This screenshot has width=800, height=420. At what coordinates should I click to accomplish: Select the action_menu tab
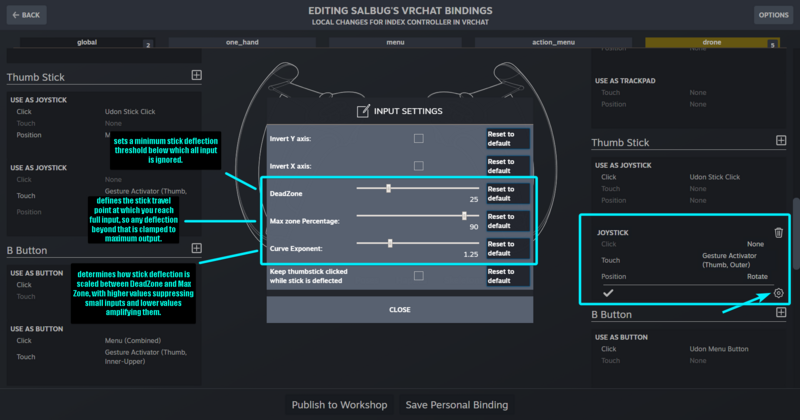pyautogui.click(x=554, y=42)
